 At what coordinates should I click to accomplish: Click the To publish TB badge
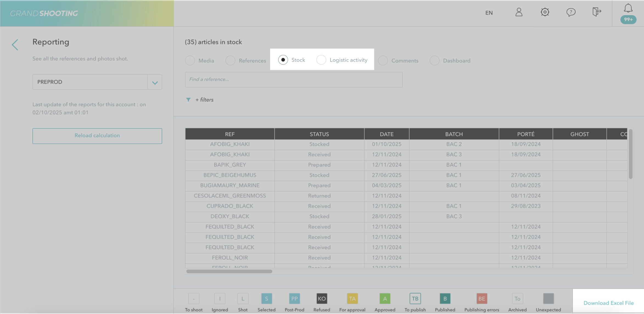[x=415, y=299]
